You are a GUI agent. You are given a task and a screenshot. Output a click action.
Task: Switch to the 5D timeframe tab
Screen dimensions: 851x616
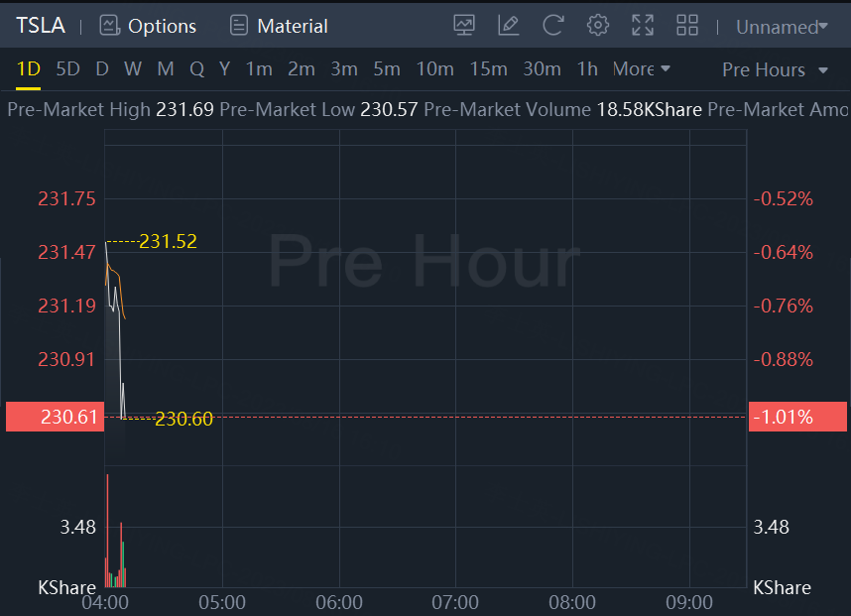pos(67,69)
